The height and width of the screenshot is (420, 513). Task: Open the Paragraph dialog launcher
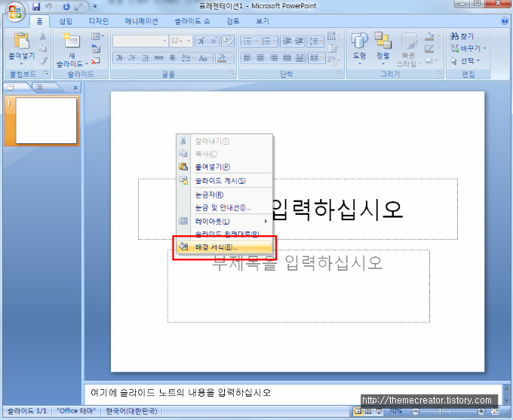(339, 74)
